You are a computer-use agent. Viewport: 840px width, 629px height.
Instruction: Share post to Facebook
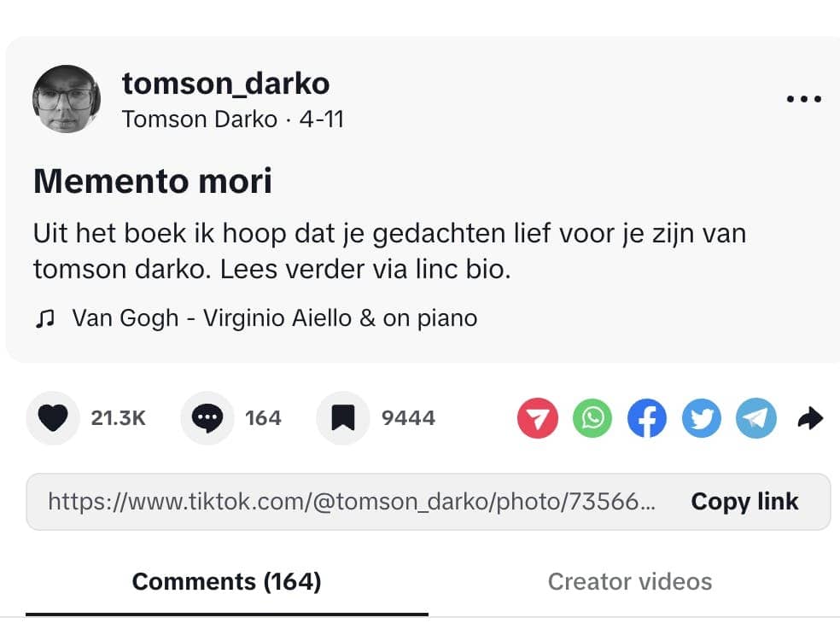pyautogui.click(x=647, y=418)
